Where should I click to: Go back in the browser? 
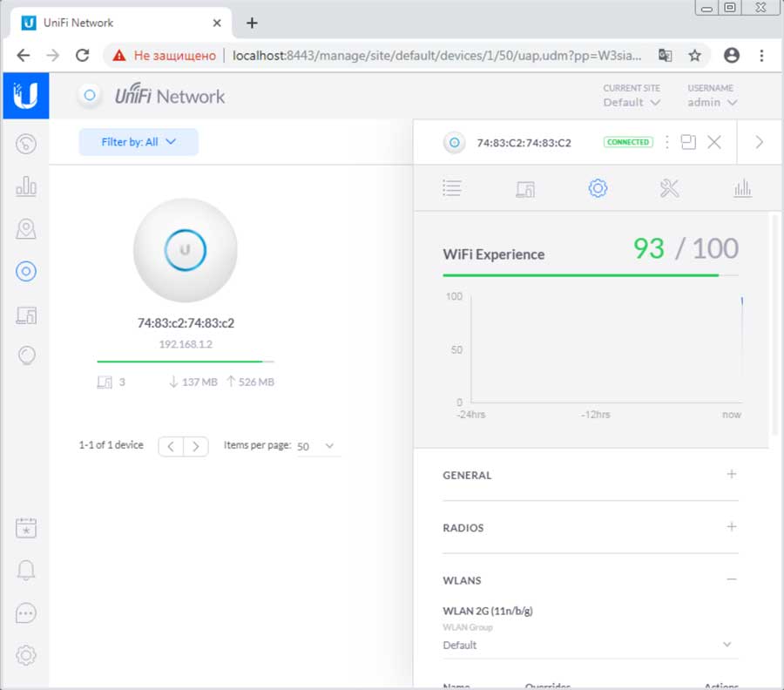(23, 55)
